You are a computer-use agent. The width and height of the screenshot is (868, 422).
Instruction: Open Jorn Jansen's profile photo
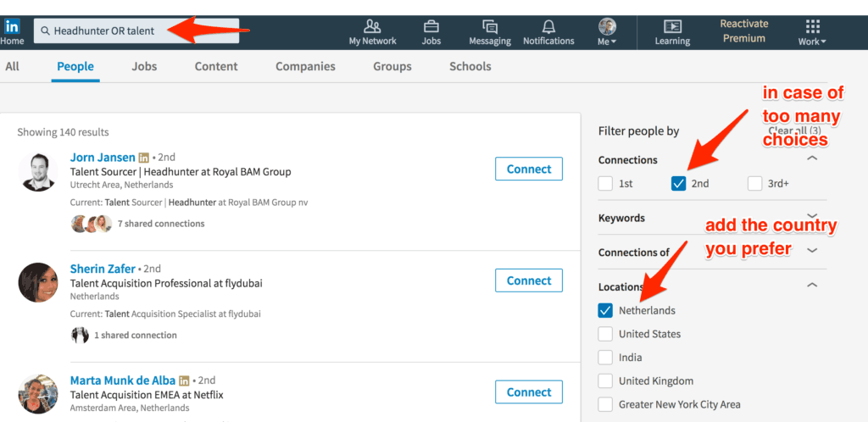click(38, 171)
